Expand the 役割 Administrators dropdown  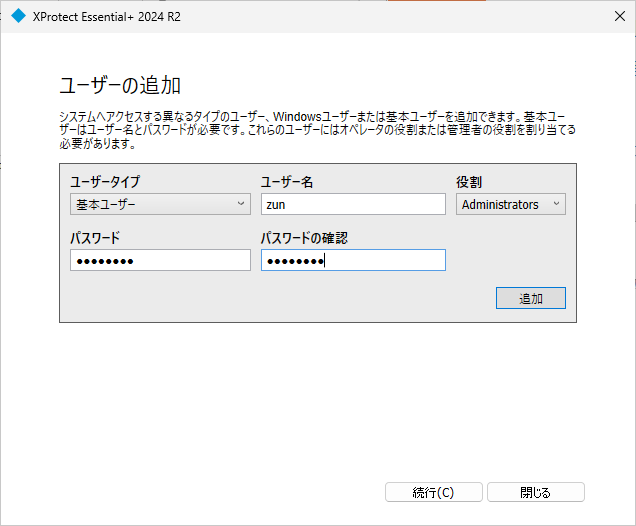[x=511, y=204]
